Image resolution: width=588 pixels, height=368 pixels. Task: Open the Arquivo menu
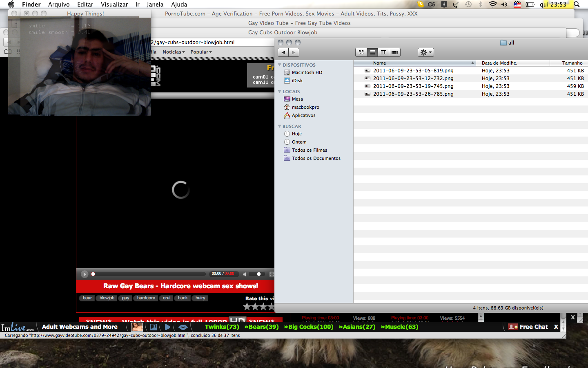point(59,4)
